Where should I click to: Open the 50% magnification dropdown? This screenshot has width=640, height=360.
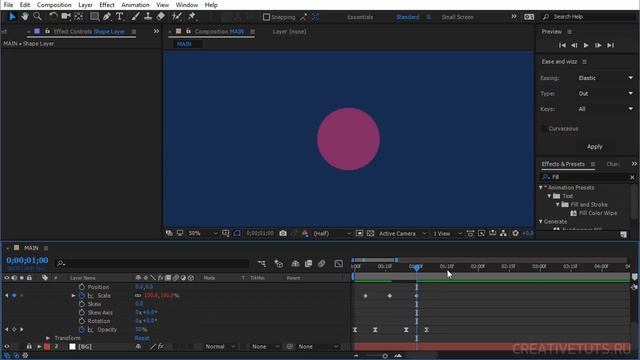202,233
